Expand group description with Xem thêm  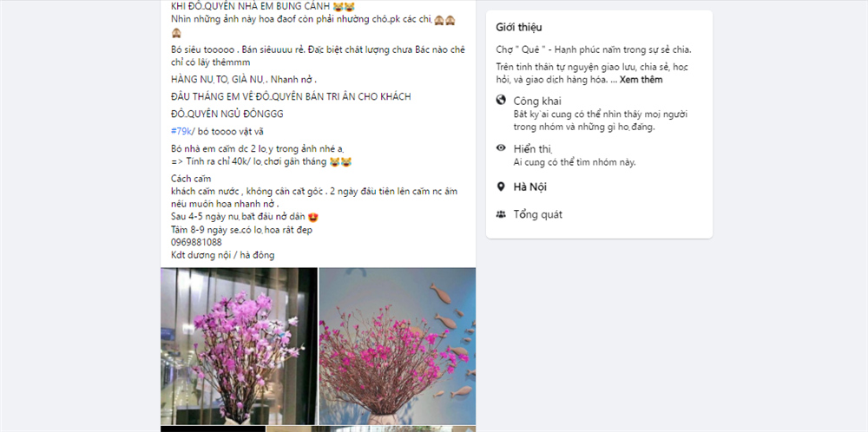[641, 80]
